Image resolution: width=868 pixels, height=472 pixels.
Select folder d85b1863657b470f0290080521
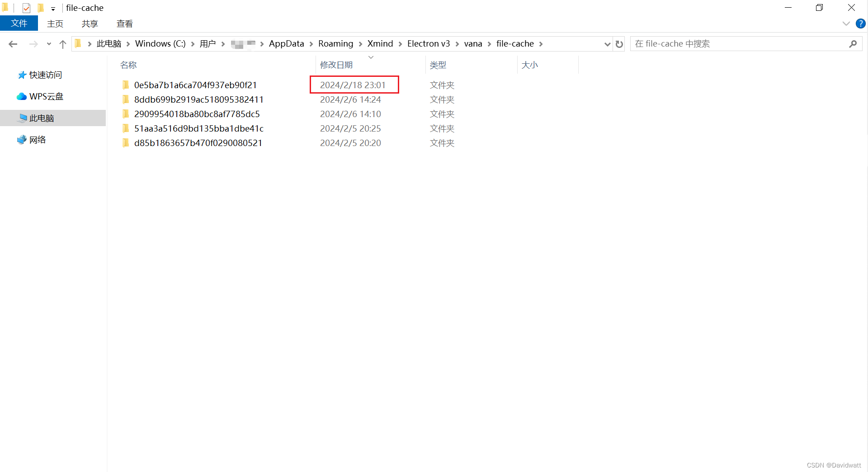point(198,143)
